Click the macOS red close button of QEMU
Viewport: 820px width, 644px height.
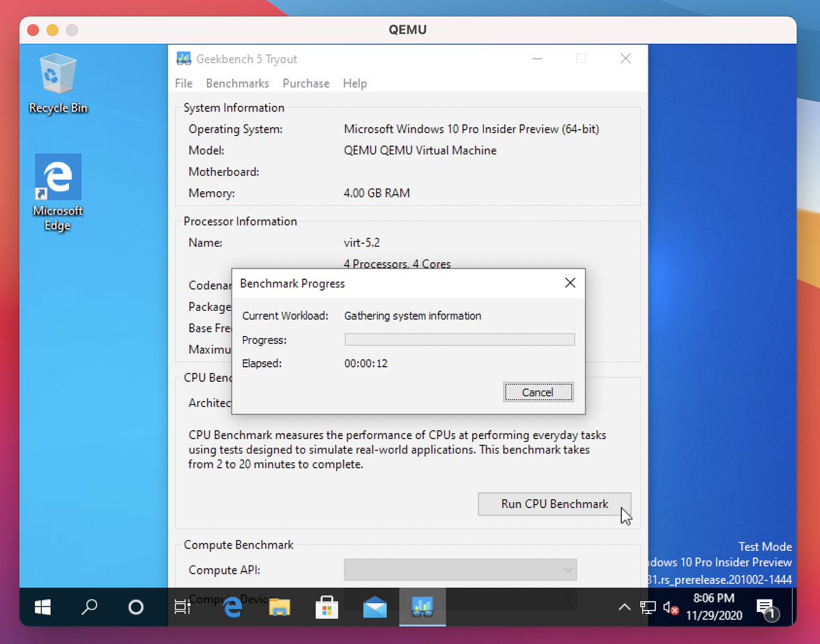tap(34, 30)
